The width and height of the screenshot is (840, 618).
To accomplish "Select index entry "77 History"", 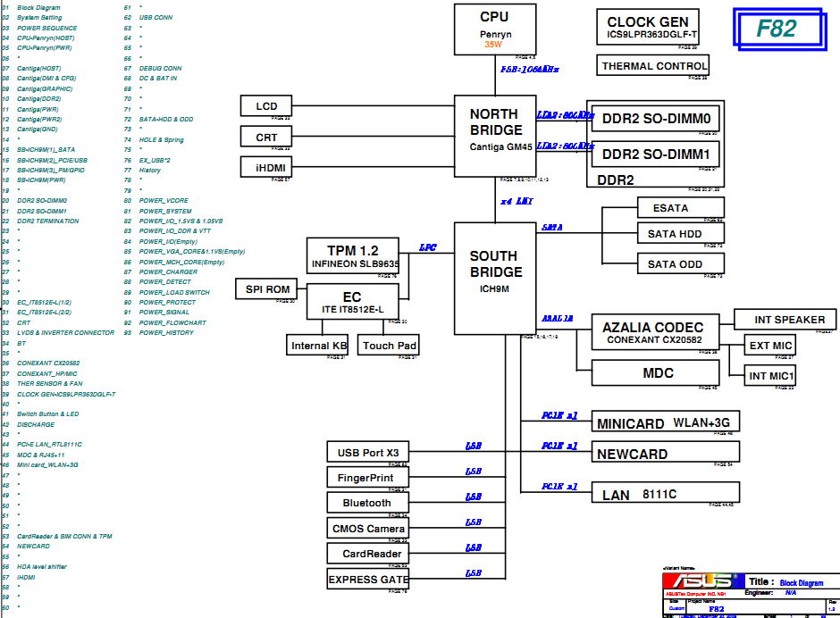I will tap(142, 171).
